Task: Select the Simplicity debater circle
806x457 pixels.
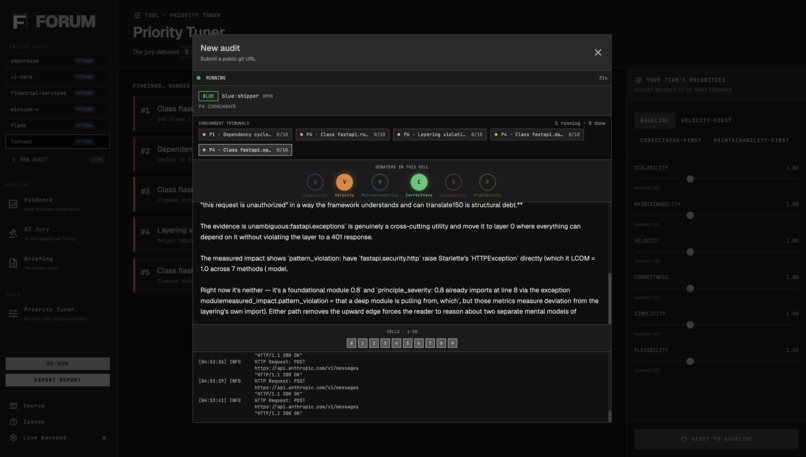Action: pos(315,182)
